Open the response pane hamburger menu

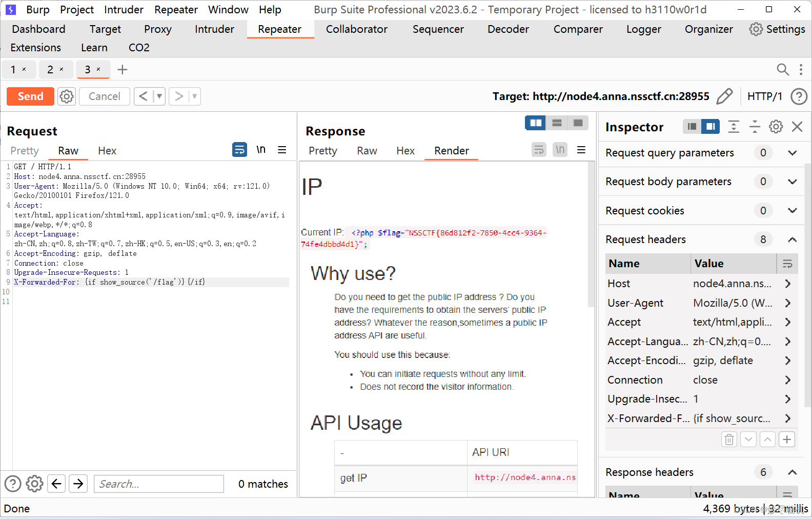pyautogui.click(x=581, y=150)
